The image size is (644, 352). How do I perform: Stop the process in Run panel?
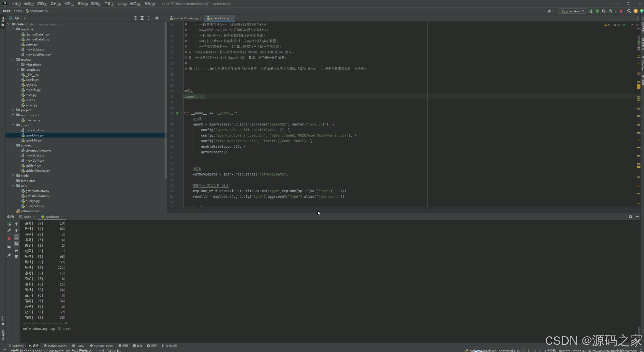9,239
